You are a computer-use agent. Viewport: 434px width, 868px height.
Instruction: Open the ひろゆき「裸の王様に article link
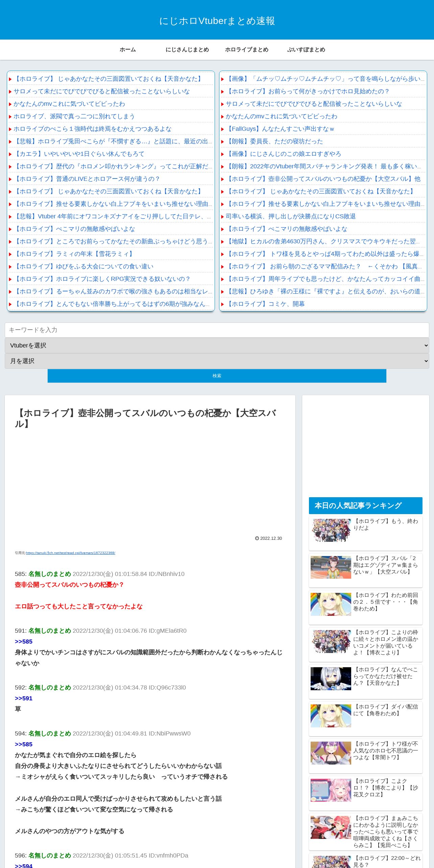pos(325,291)
